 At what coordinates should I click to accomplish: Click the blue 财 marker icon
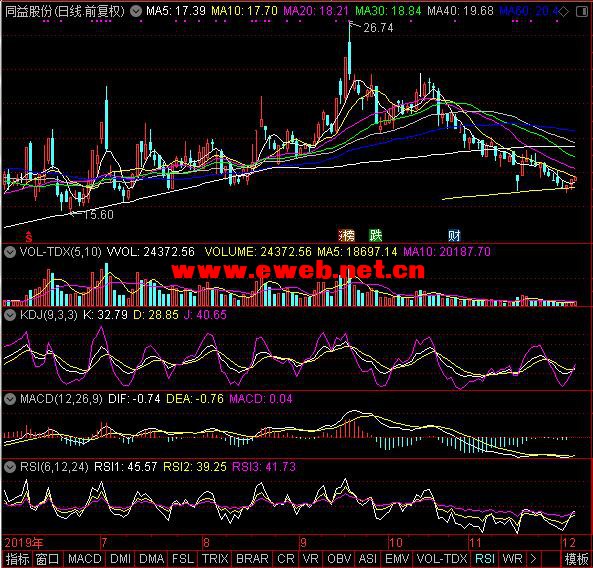coord(455,235)
